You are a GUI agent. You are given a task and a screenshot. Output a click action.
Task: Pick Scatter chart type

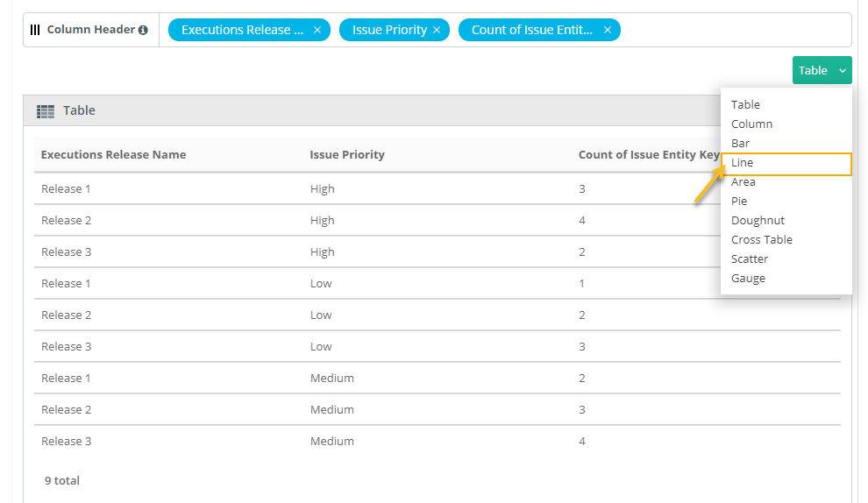point(749,259)
